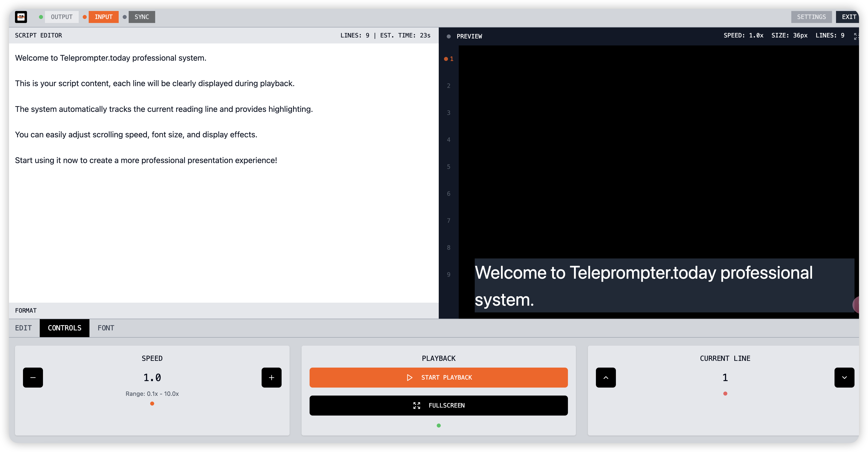Click 'EST. TIME: 23s' in editor header
868x452 pixels.
click(405, 35)
